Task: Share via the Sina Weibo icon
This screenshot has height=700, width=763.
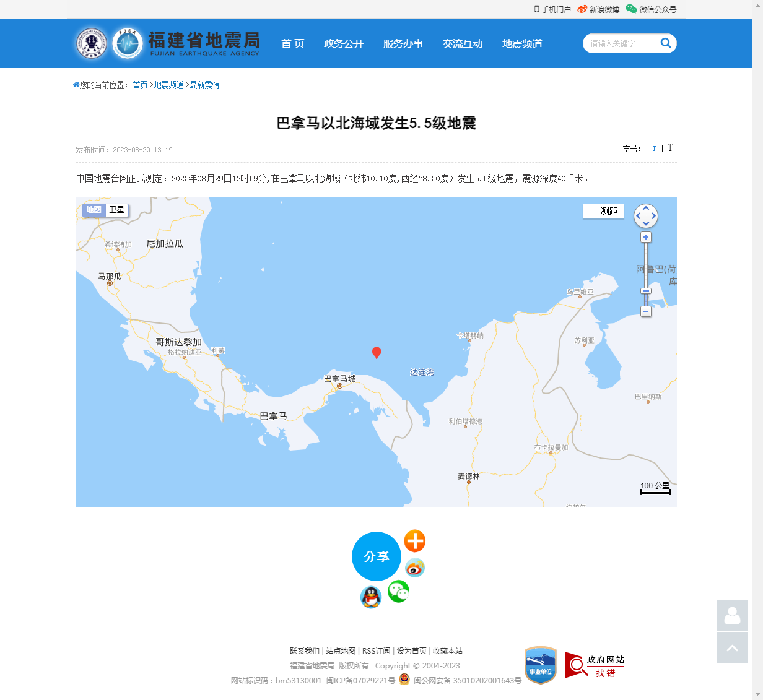Action: click(x=414, y=568)
